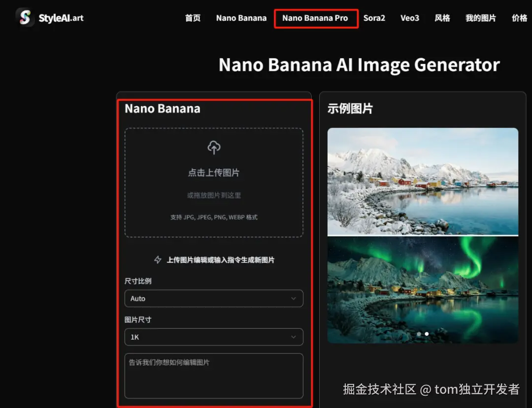Click the 或拖放图片到这里 text
The image size is (532, 408).
pos(214,195)
